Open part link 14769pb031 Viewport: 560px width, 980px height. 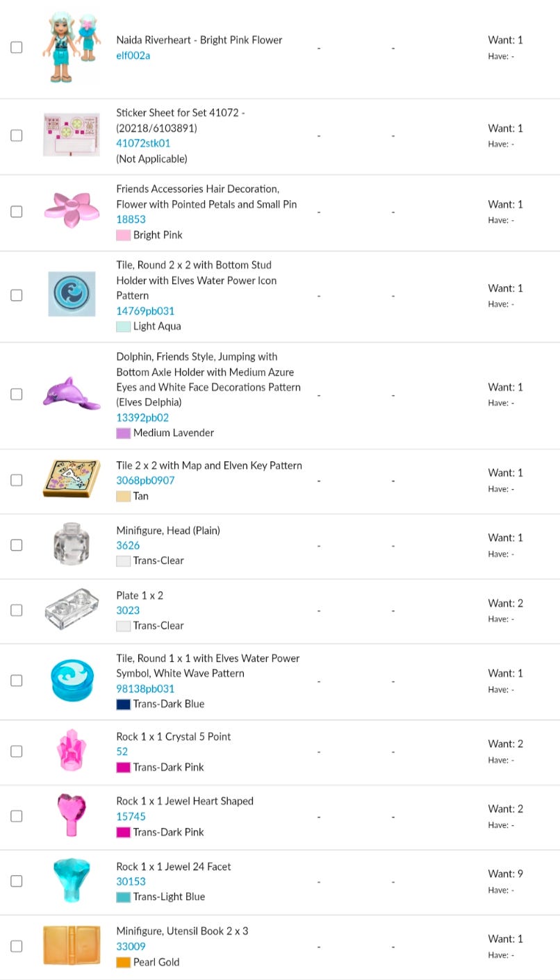145,310
